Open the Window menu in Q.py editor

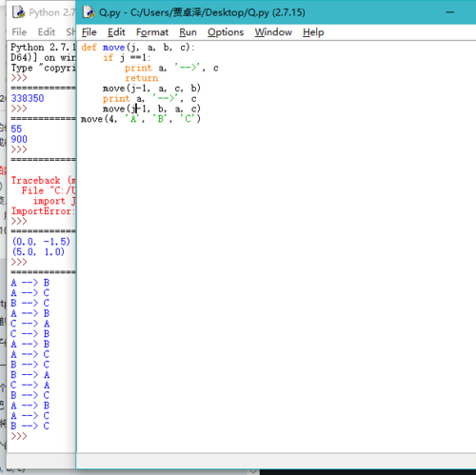pyautogui.click(x=273, y=32)
